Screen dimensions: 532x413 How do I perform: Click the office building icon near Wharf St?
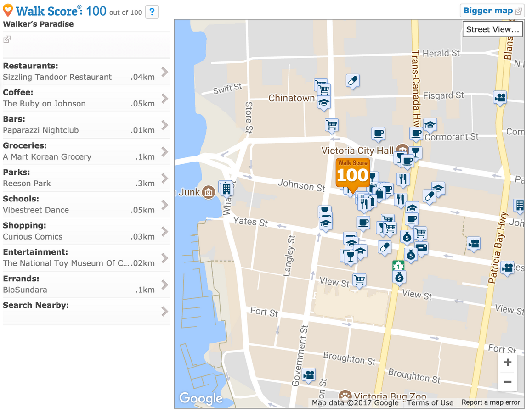[x=226, y=189]
